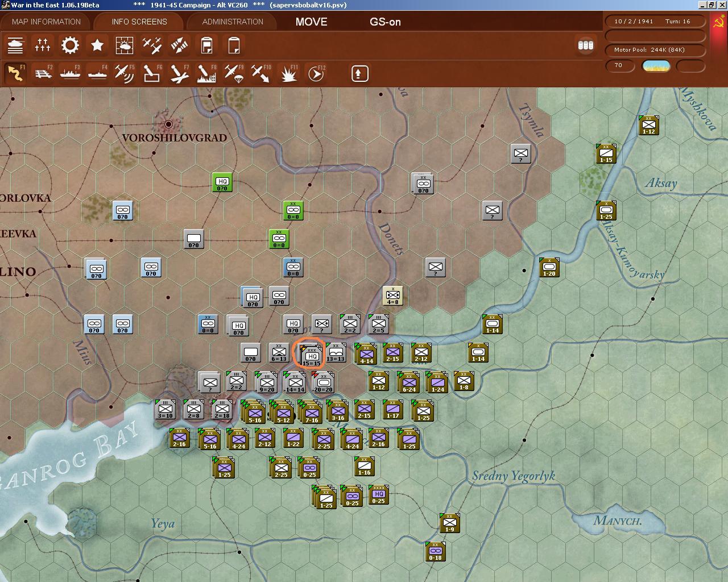Click the F12 end turn arrow icon

[x=316, y=73]
